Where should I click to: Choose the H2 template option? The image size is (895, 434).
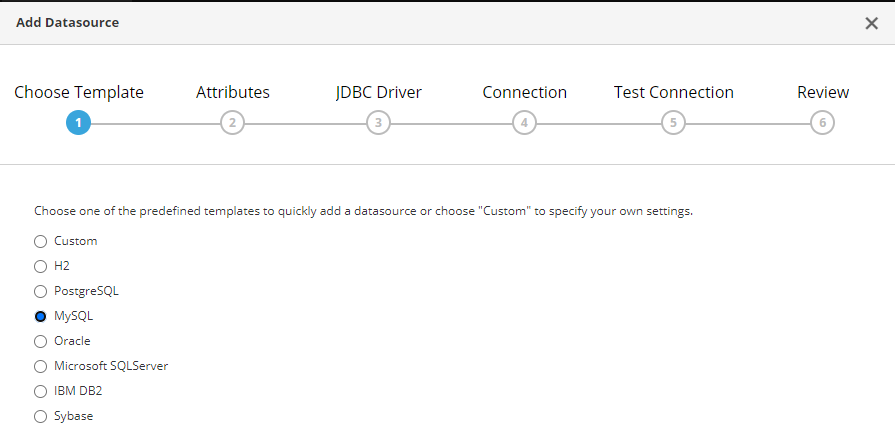41,266
